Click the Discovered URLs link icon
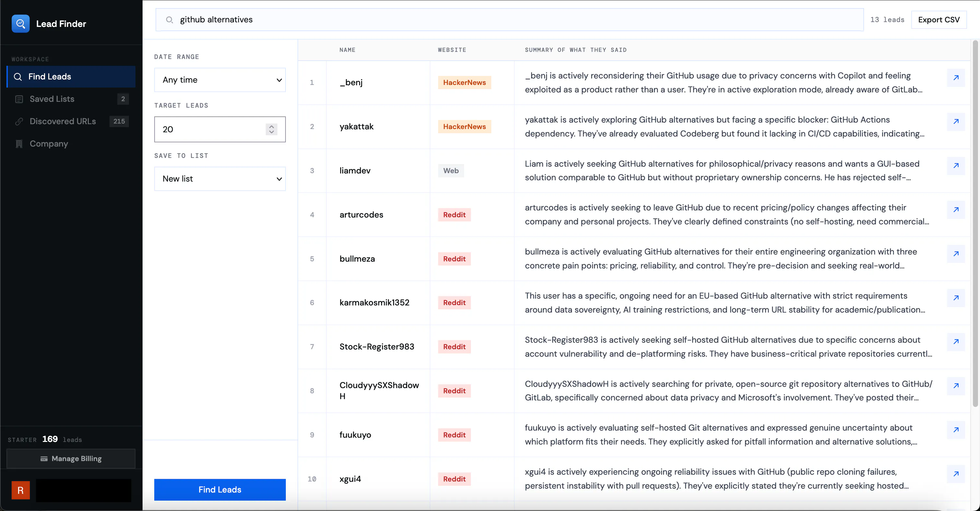Image resolution: width=980 pixels, height=511 pixels. tap(19, 122)
